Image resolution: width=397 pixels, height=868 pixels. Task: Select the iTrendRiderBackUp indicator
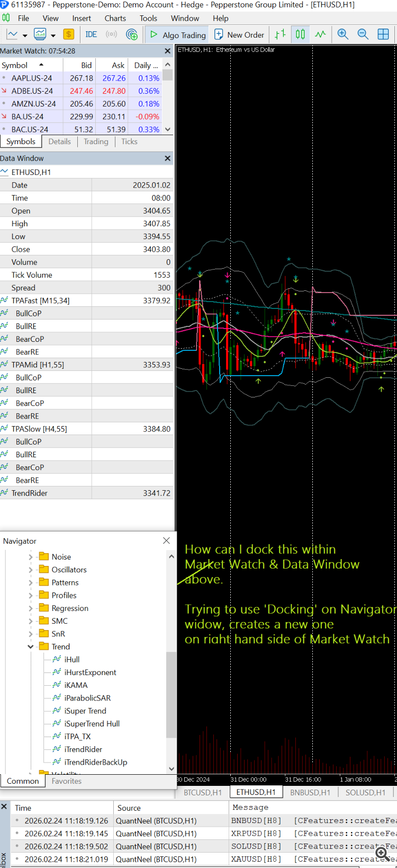click(95, 762)
